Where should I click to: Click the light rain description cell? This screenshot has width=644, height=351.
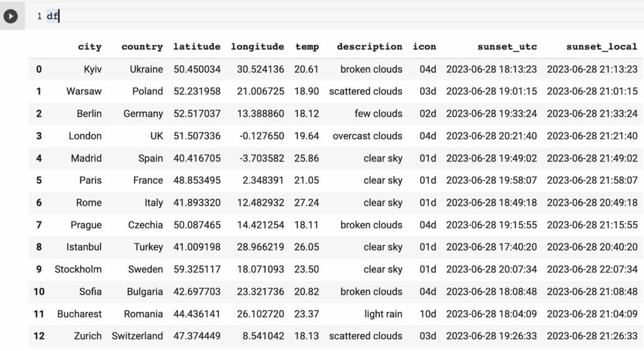click(x=383, y=313)
